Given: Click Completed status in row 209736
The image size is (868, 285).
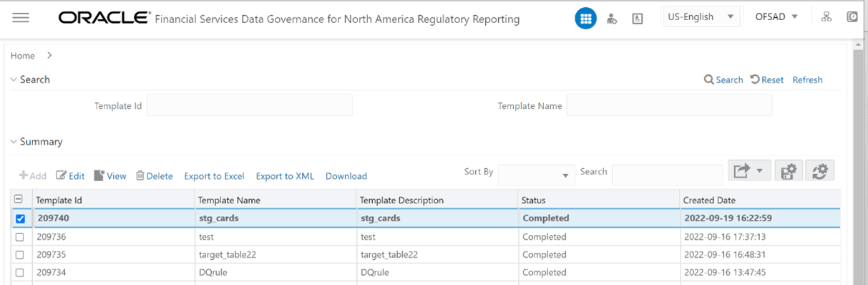Looking at the screenshot, I should (544, 237).
